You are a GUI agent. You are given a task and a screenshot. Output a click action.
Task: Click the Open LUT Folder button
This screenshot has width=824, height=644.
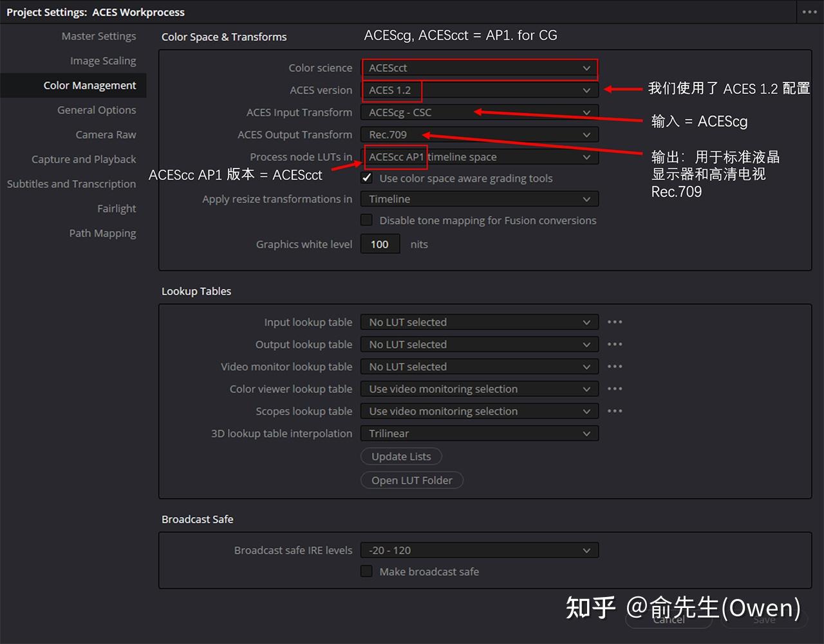[x=411, y=480]
